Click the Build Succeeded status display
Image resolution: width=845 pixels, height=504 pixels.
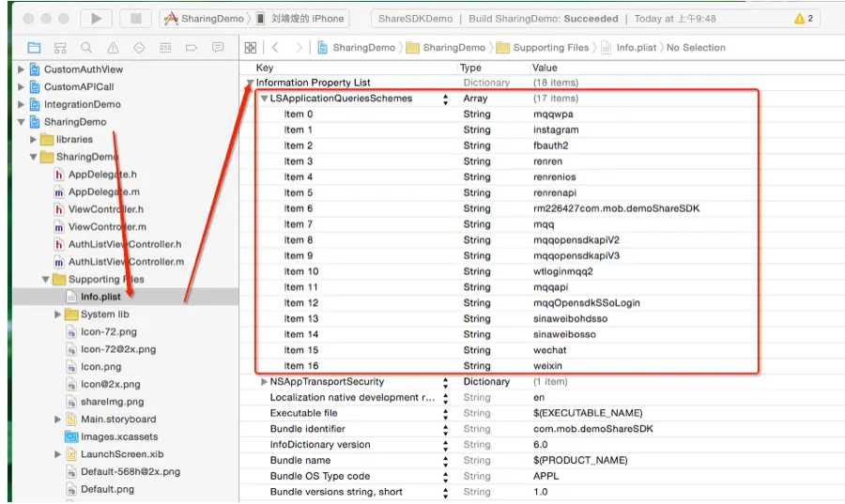(x=595, y=19)
